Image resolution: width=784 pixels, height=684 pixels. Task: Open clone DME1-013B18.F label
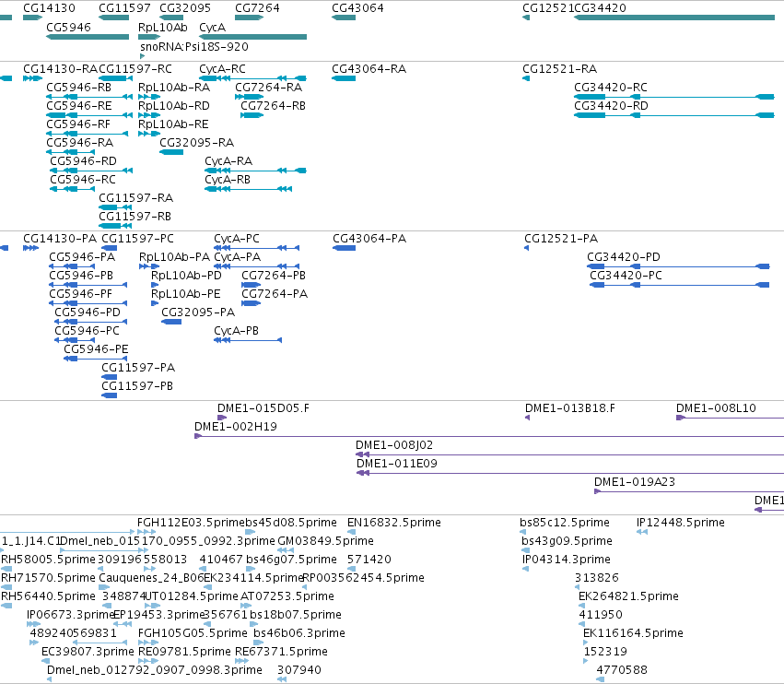coord(570,408)
